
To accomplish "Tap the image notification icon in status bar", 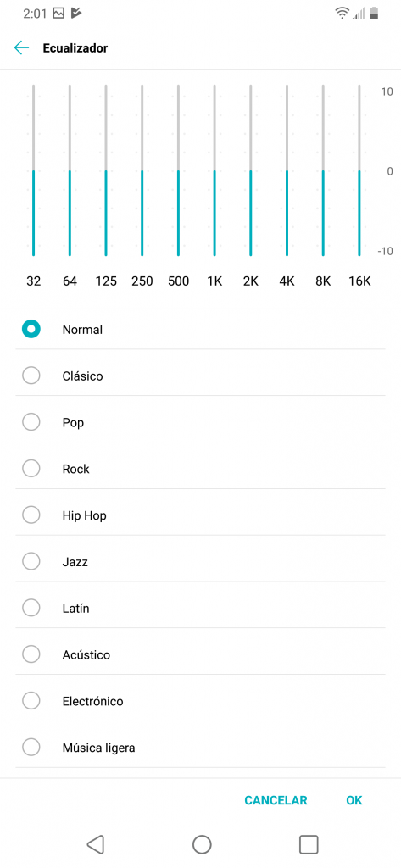I will click(x=58, y=14).
